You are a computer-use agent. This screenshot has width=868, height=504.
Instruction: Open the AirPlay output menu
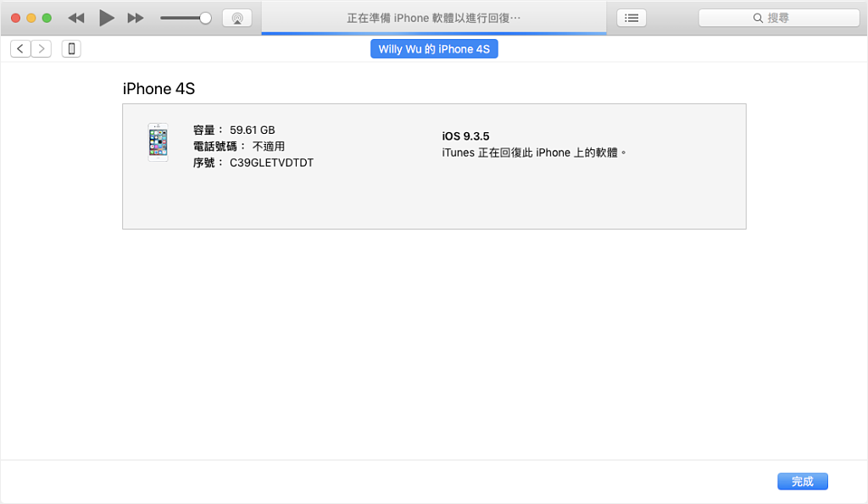tap(237, 19)
